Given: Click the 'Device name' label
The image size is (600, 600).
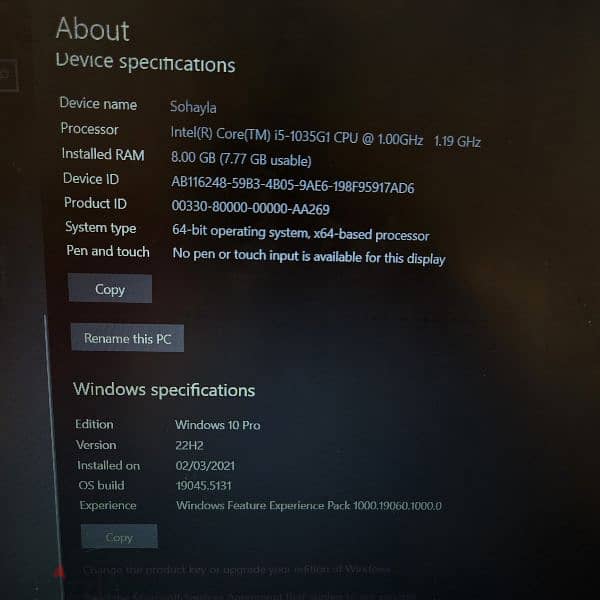Looking at the screenshot, I should (x=98, y=104).
